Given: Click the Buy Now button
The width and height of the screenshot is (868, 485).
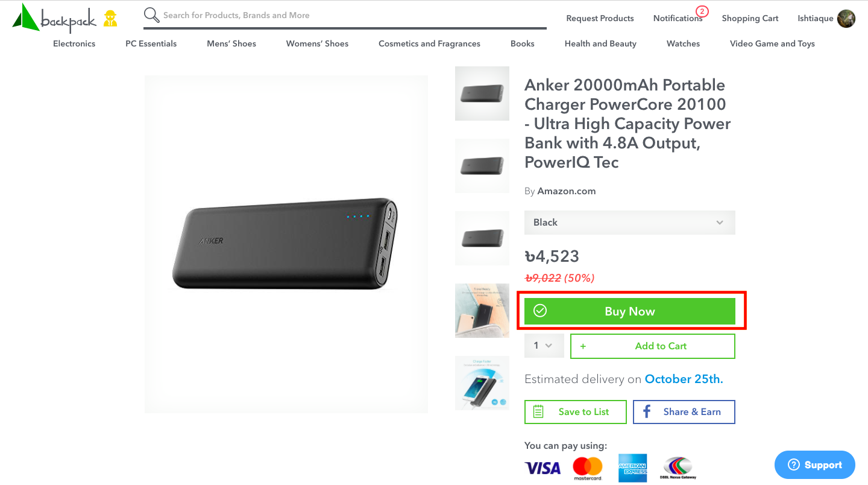Looking at the screenshot, I should [x=630, y=311].
